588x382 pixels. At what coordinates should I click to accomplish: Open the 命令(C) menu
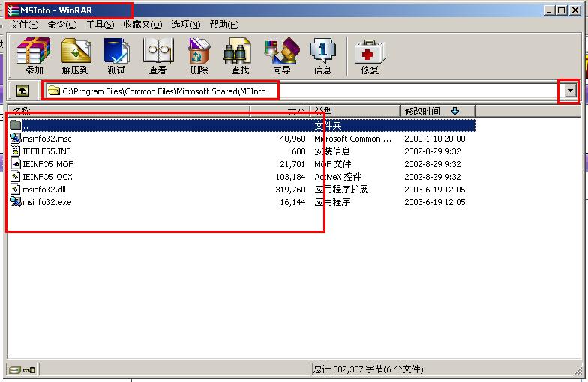[62, 25]
